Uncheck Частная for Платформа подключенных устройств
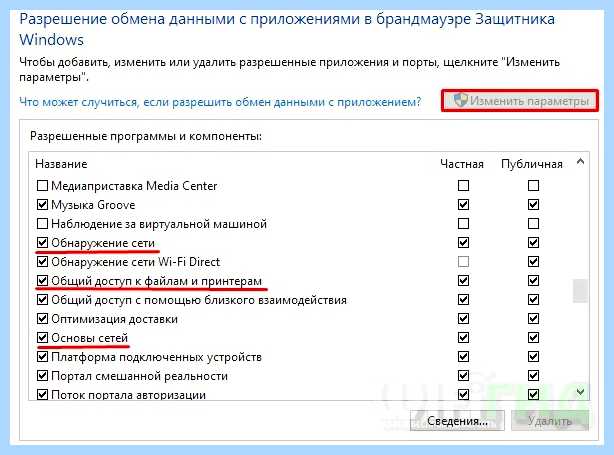This screenshot has width=614, height=455. pos(463,357)
